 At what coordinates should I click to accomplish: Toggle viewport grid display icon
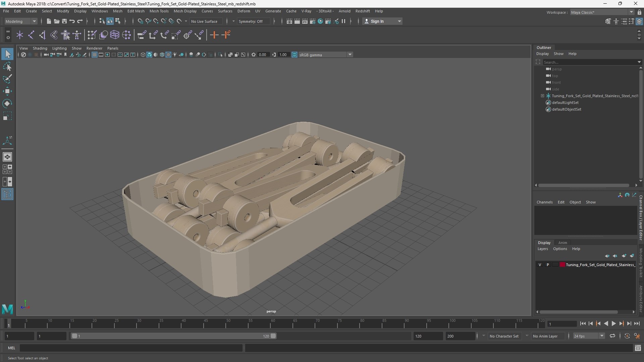pos(95,55)
